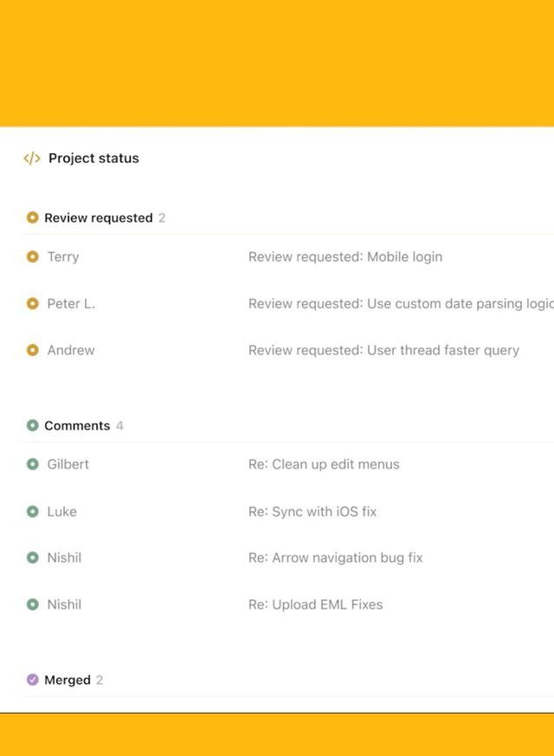554x756 pixels.
Task: Click the Project status code icon
Action: [x=32, y=158]
